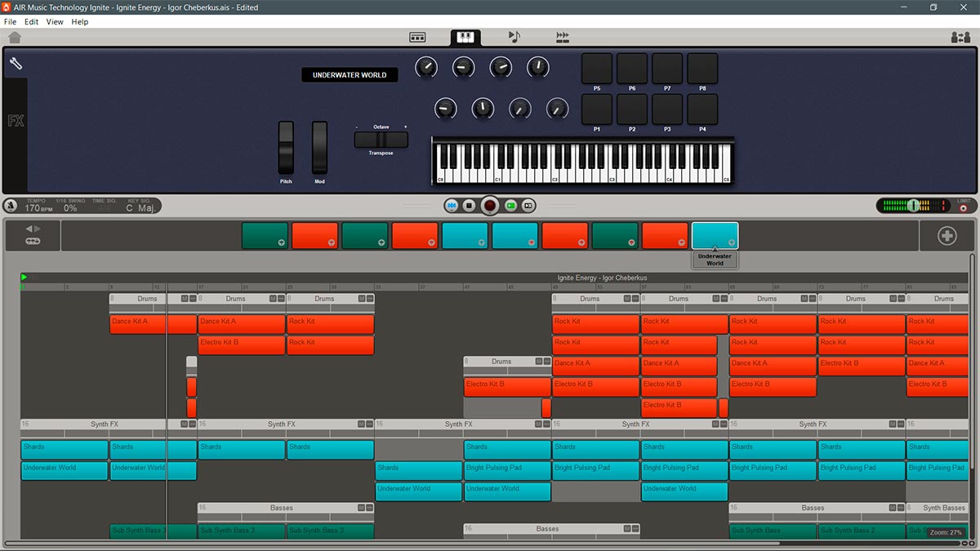
Task: Open the View menu
Action: [x=55, y=22]
